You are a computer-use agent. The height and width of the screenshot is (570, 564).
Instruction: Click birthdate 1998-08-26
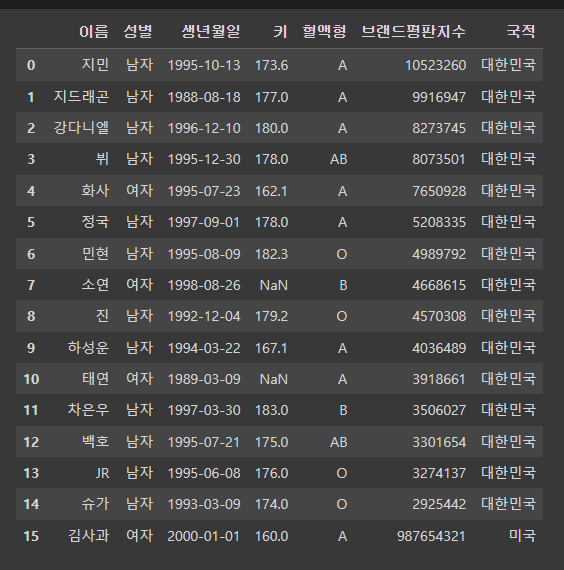pos(204,285)
